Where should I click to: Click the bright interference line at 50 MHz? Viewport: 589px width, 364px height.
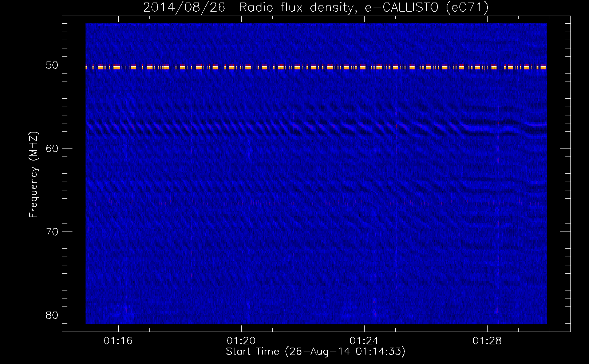pyautogui.click(x=316, y=67)
